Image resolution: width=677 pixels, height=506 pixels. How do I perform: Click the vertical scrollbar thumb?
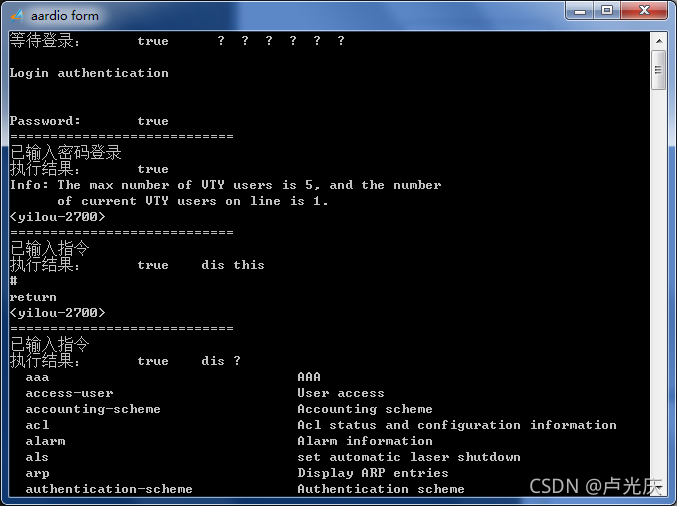pos(659,70)
